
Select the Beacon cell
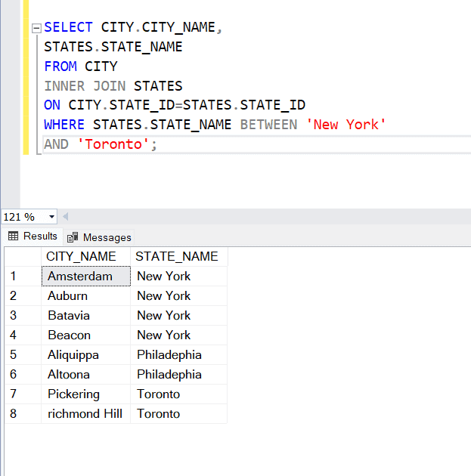[x=86, y=335]
